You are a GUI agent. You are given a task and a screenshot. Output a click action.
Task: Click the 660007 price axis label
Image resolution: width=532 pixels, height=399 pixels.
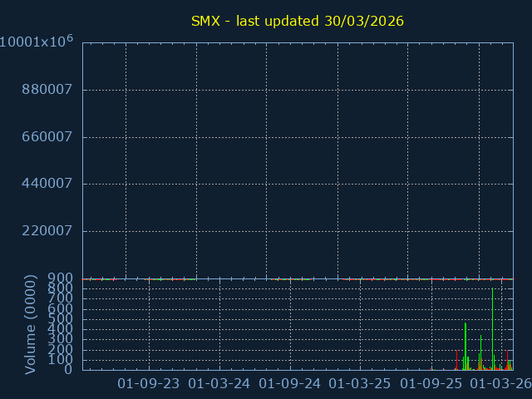48,136
